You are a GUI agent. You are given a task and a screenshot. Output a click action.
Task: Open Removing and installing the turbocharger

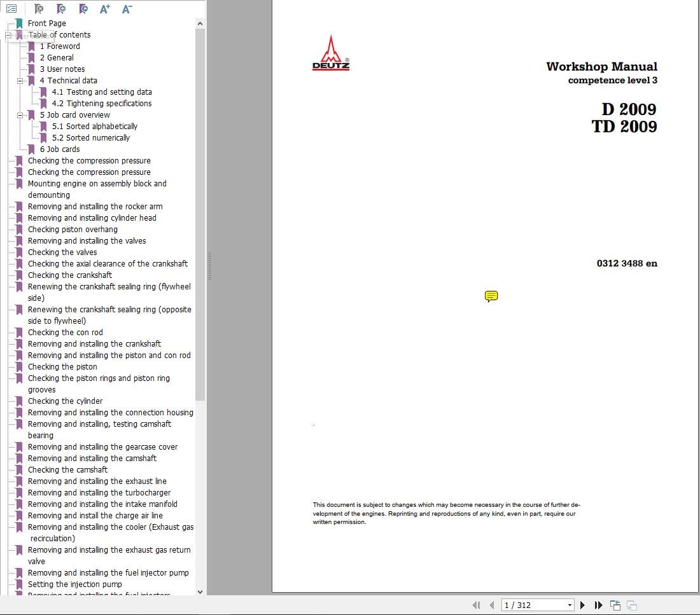click(99, 493)
